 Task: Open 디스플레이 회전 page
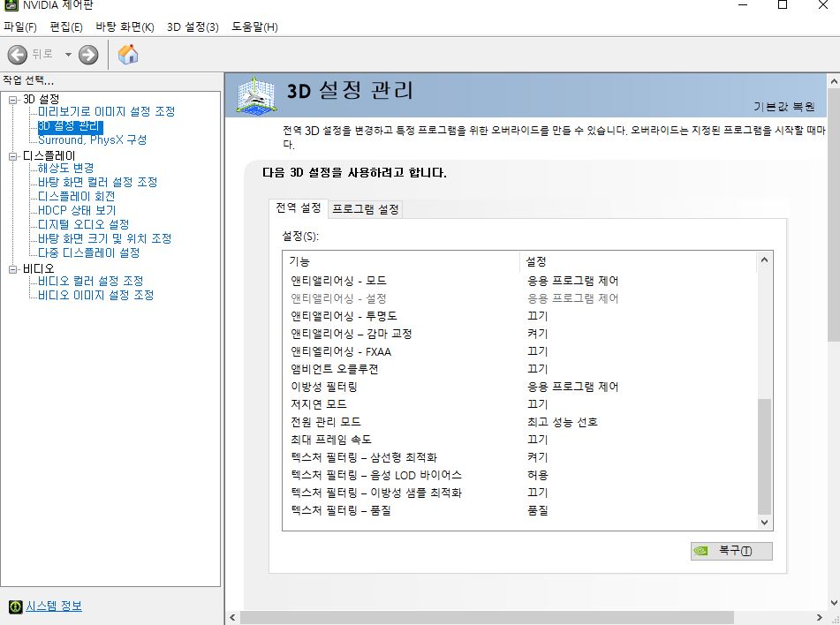[76, 196]
